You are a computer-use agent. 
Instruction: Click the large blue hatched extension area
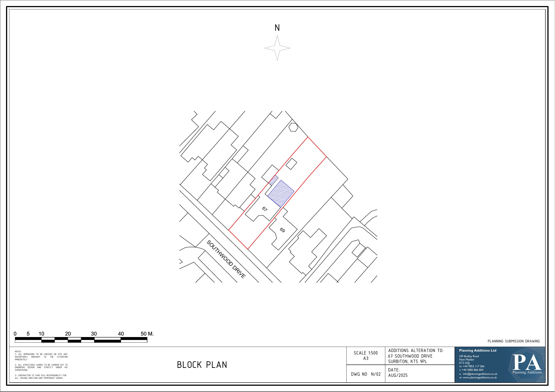(x=281, y=193)
